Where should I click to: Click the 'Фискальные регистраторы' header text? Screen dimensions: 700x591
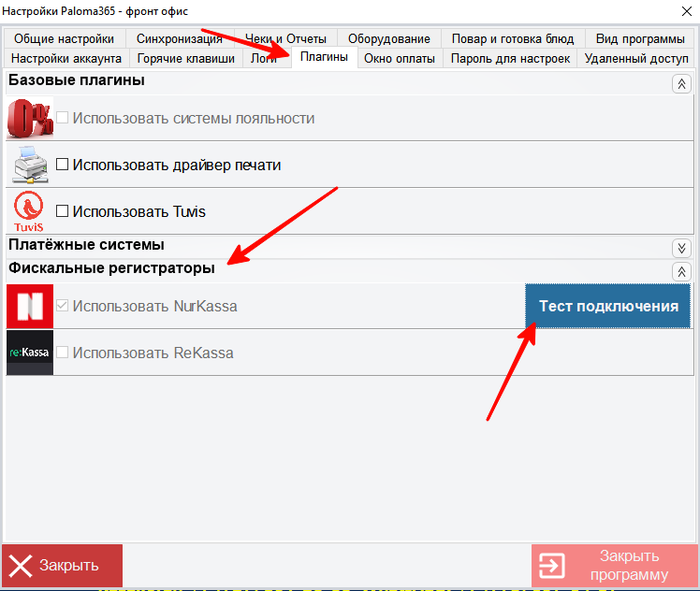coord(111,268)
